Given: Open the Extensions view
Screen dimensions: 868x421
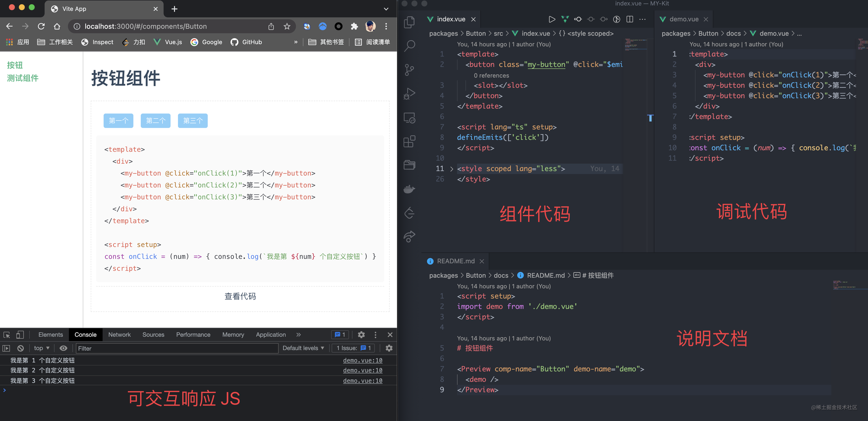Looking at the screenshot, I should click(x=409, y=142).
